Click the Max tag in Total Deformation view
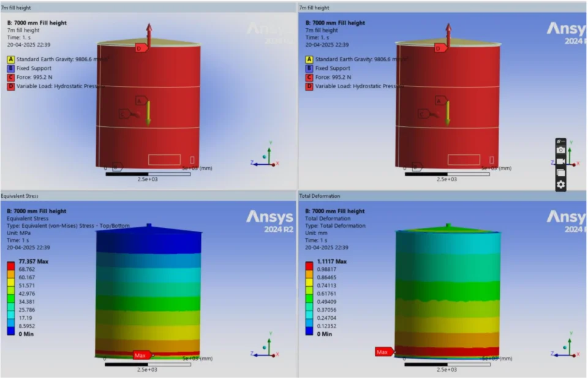Image resolution: width=588 pixels, height=378 pixels. (x=385, y=352)
